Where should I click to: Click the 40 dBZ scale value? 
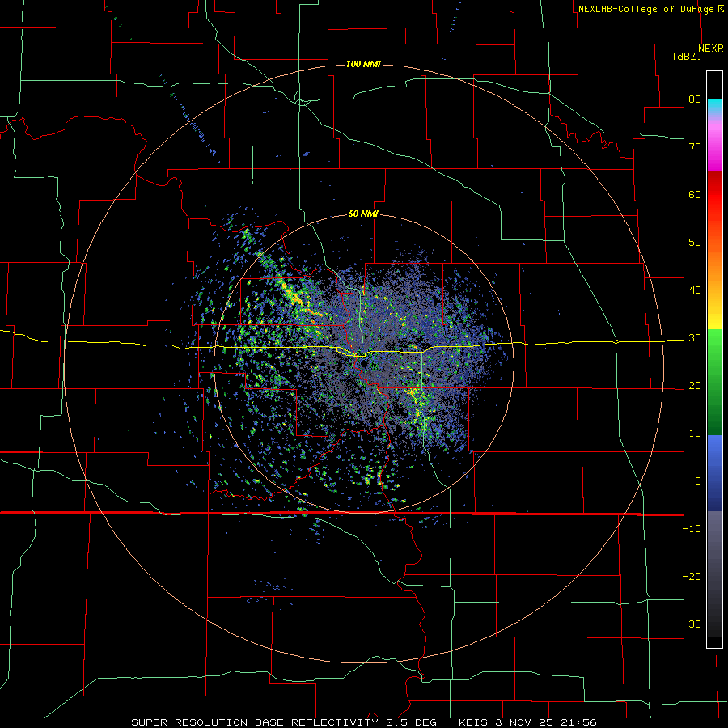click(695, 290)
